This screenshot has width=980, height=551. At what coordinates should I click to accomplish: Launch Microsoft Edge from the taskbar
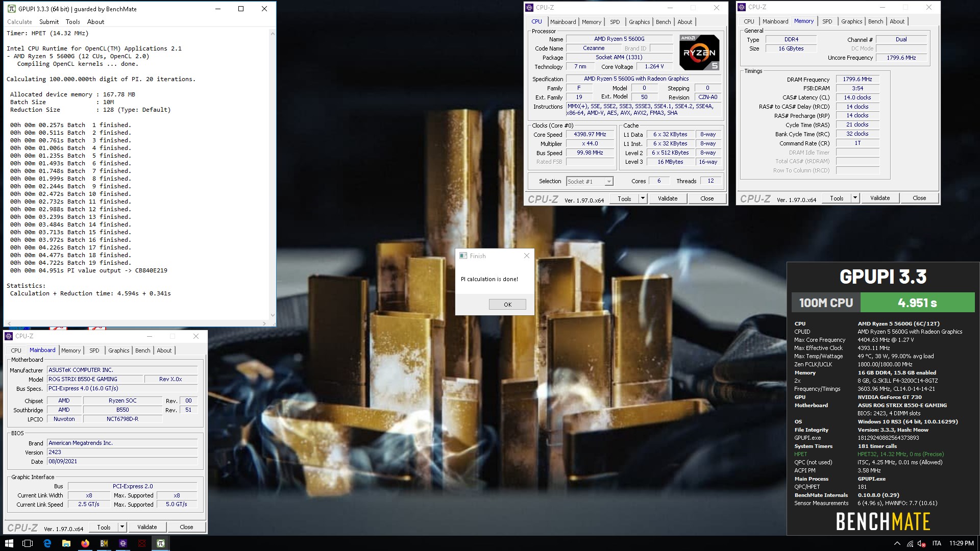(47, 543)
